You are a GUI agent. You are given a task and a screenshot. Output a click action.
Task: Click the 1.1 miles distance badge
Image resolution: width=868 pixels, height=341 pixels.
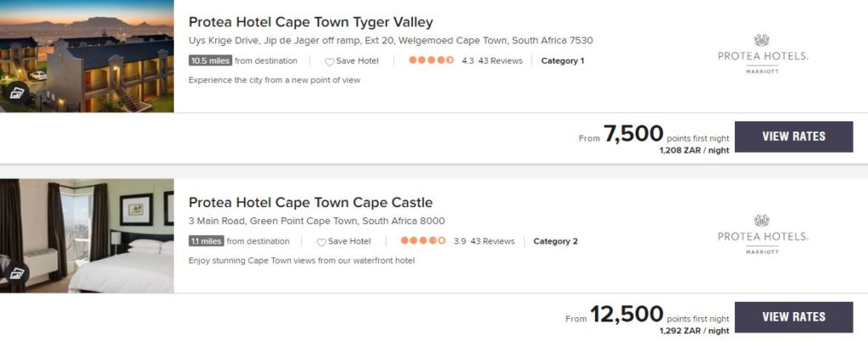[x=206, y=242]
